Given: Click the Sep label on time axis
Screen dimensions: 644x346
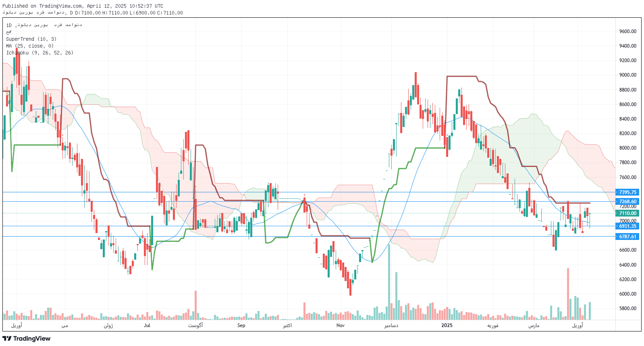Looking at the screenshot, I should (x=241, y=325).
